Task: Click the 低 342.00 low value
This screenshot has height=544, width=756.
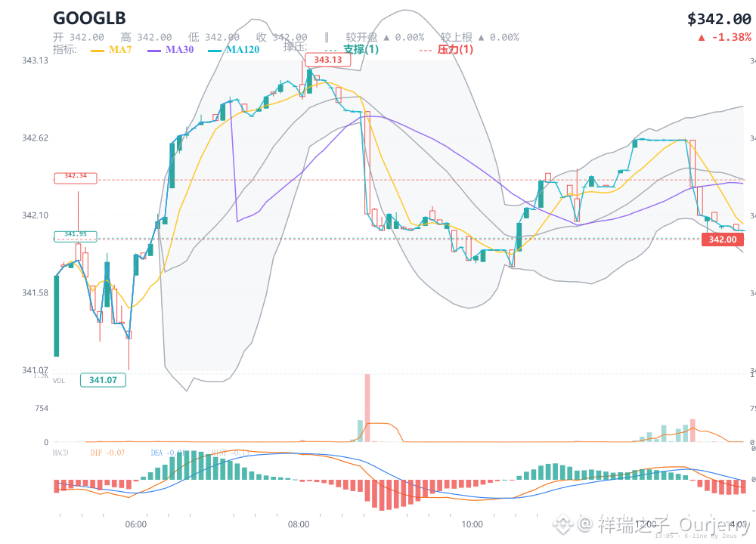Action: (214, 37)
